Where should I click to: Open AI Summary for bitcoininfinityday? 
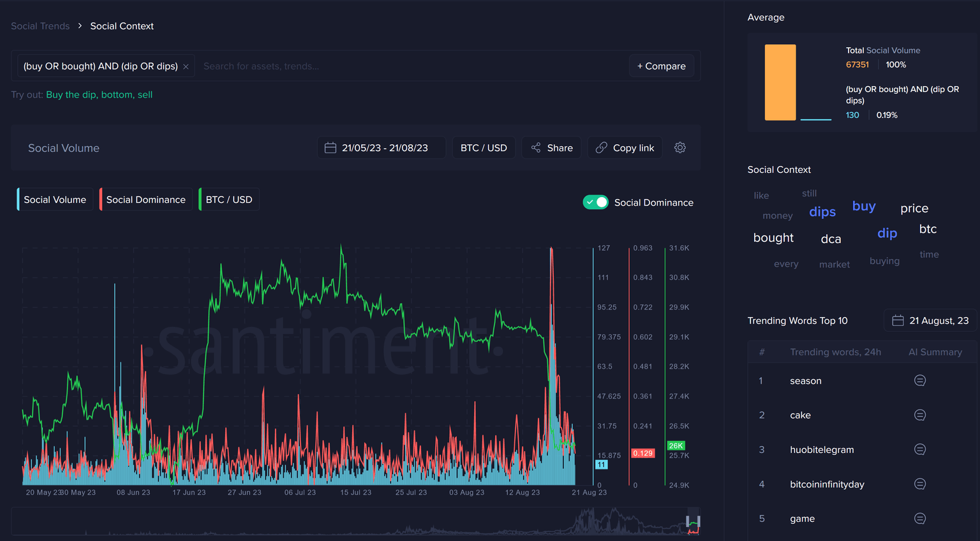click(x=919, y=484)
